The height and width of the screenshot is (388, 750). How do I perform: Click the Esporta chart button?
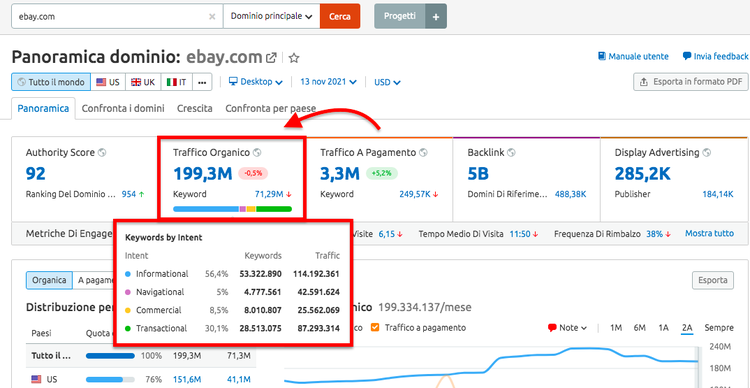(713, 280)
